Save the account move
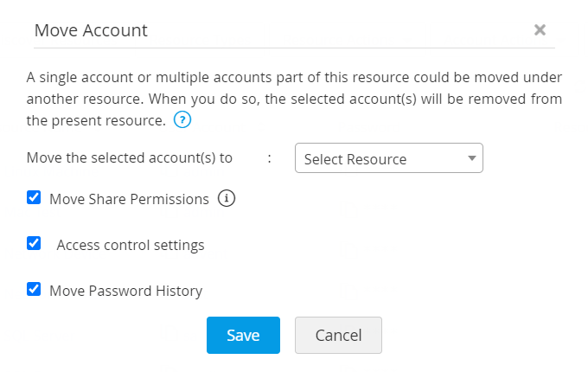 point(243,336)
